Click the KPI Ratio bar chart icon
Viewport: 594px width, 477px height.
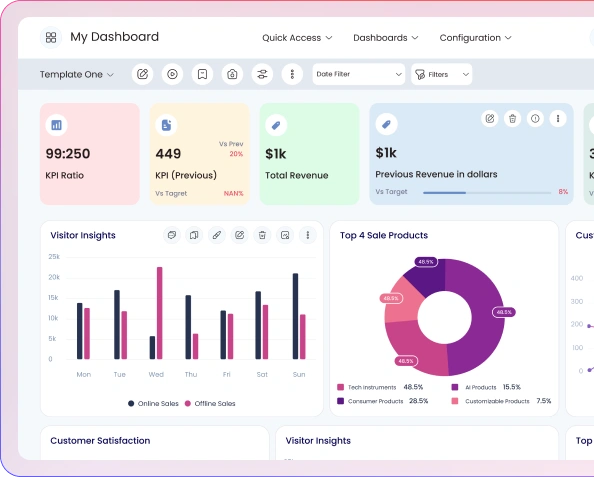click(56, 125)
